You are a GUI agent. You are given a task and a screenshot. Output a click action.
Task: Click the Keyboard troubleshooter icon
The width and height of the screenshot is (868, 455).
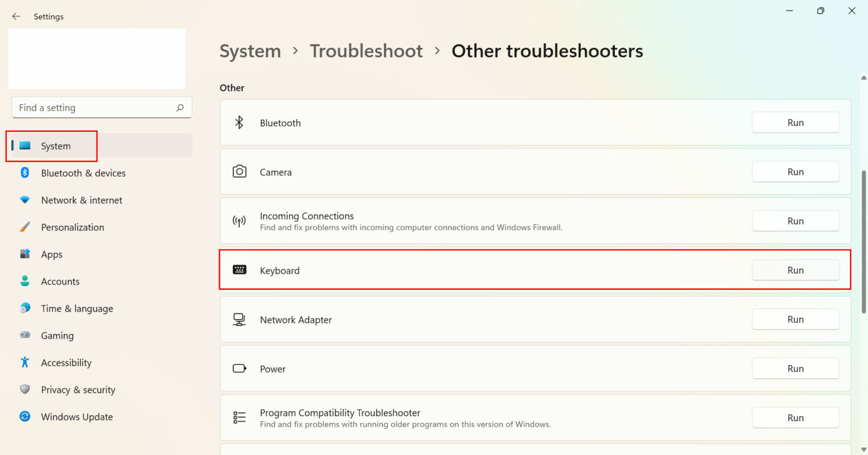pyautogui.click(x=240, y=270)
